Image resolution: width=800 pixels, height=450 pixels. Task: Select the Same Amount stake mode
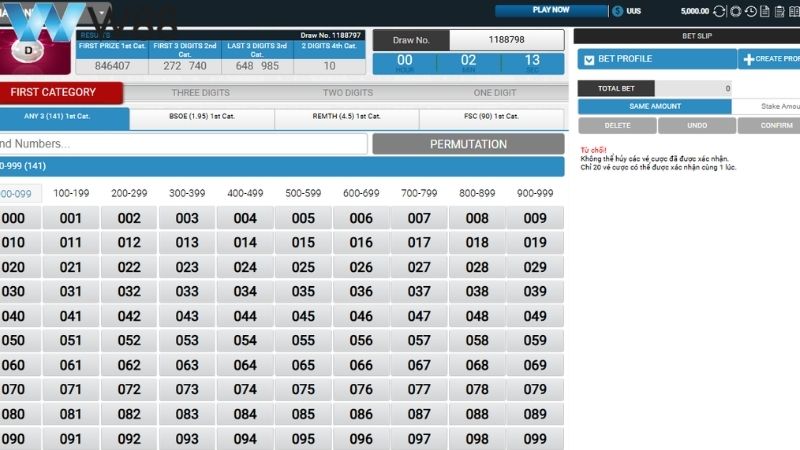pyautogui.click(x=655, y=106)
